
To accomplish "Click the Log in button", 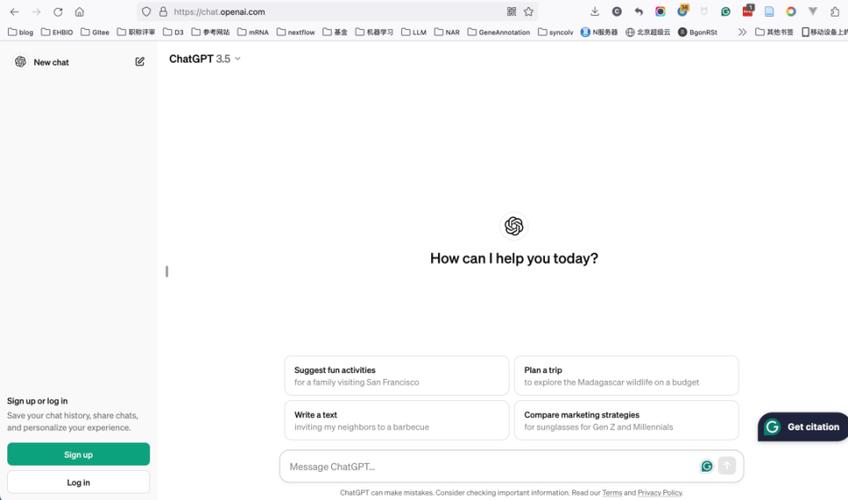I will 78,482.
